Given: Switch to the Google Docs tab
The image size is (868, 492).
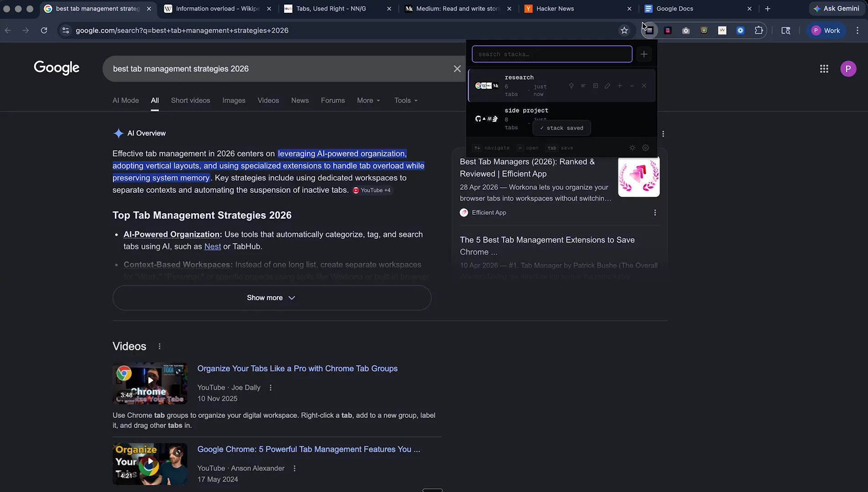Looking at the screenshot, I should 698,9.
